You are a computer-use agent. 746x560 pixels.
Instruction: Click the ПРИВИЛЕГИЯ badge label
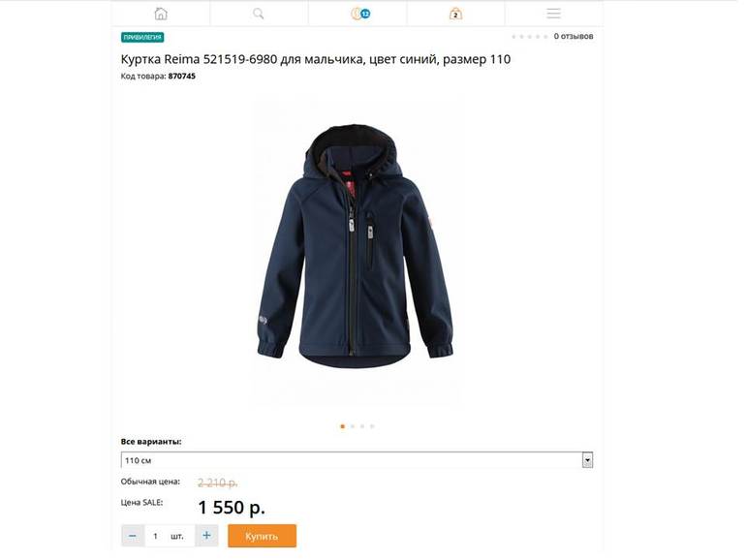(142, 37)
